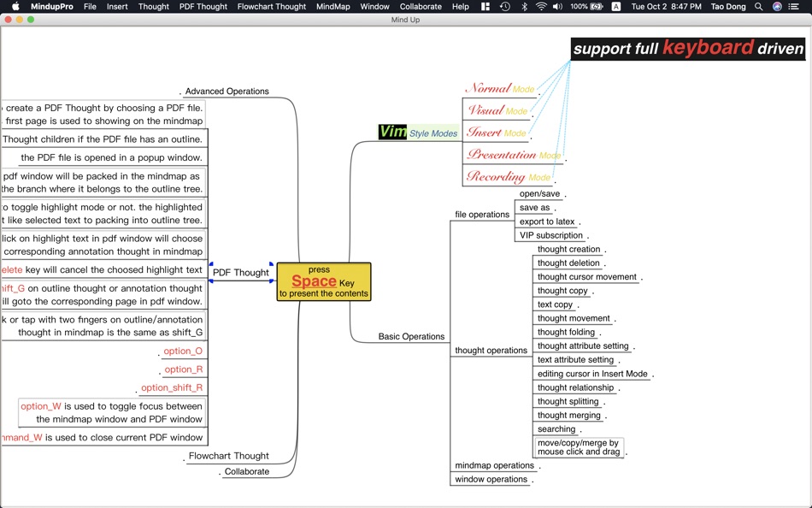The height and width of the screenshot is (508, 812).
Task: Select the 'thought cursor movement' node
Action: tap(586, 277)
